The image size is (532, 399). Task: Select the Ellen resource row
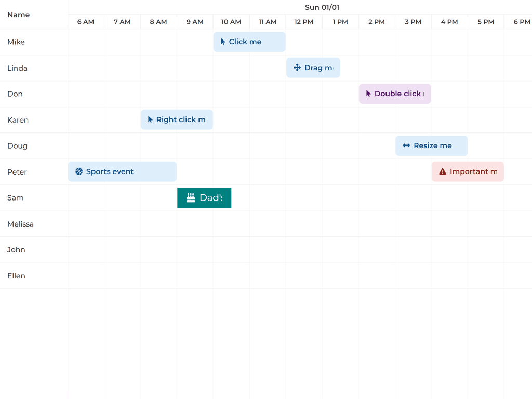pos(17,276)
